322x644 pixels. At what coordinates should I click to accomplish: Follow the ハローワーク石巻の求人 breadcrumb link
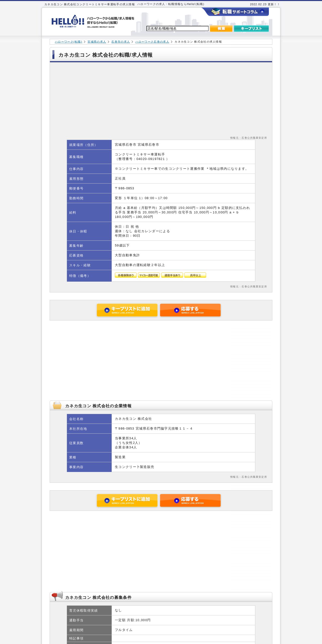[x=152, y=42]
